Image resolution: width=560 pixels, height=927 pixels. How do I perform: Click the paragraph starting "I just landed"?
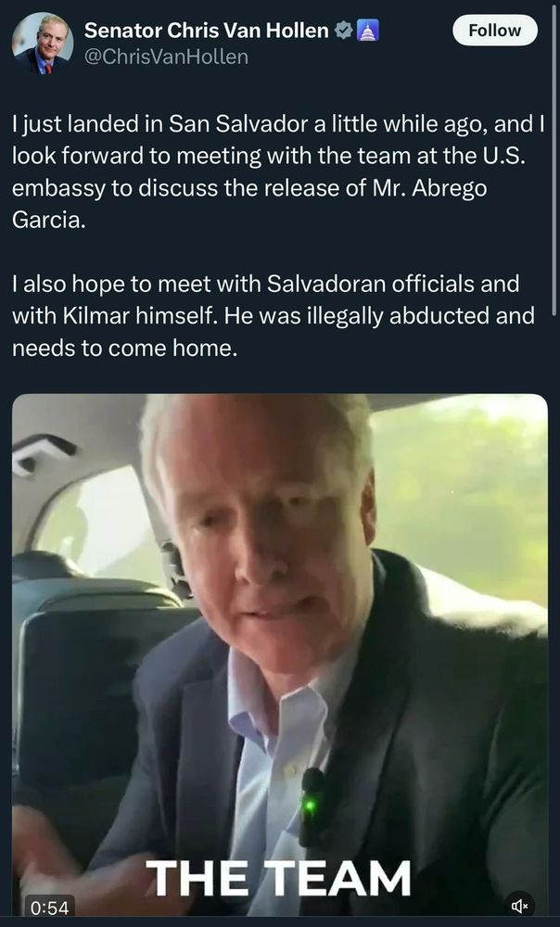click(x=278, y=172)
